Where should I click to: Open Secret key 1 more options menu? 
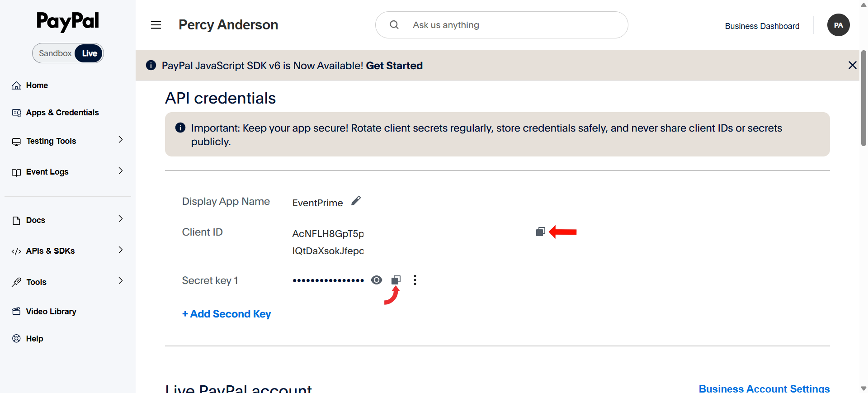click(415, 280)
